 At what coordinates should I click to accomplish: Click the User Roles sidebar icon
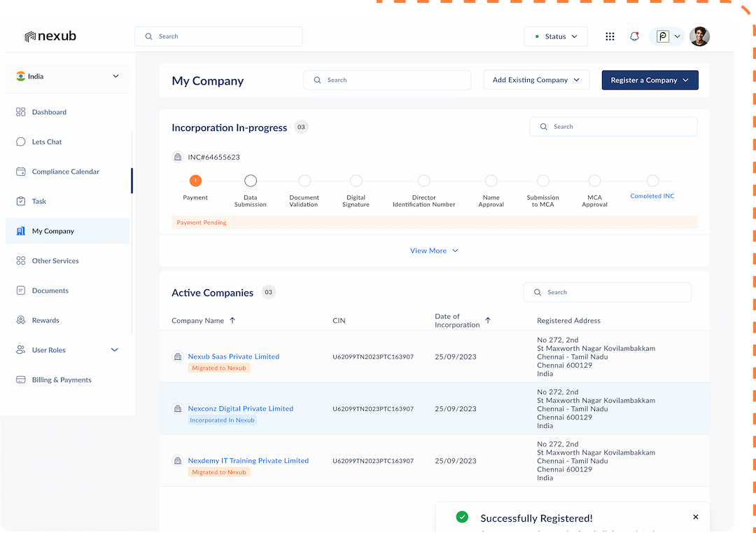[x=21, y=350]
